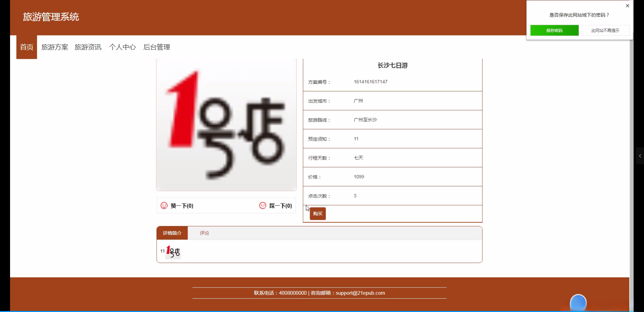Click the 旅游管理系统 site title
Image resolution: width=644 pixels, height=312 pixels.
pyautogui.click(x=51, y=17)
